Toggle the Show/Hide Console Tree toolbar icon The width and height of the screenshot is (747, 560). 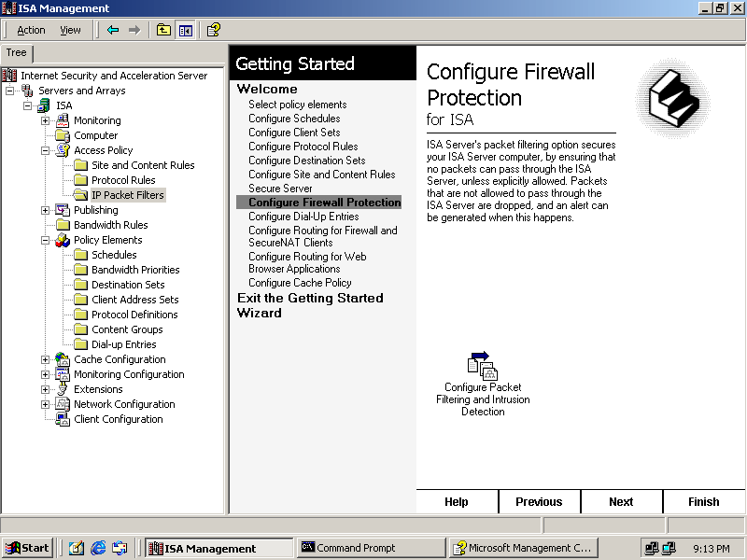[185, 30]
